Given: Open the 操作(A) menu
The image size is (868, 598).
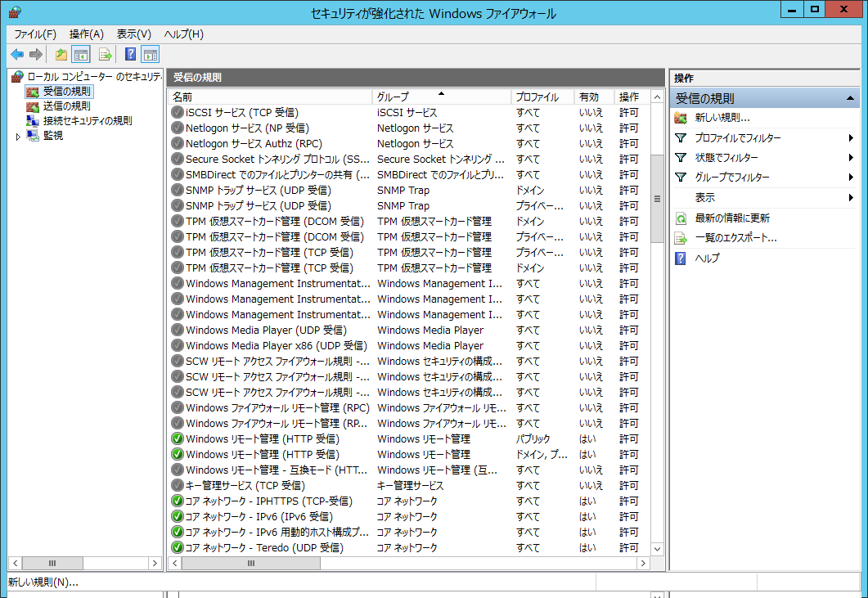Looking at the screenshot, I should point(86,34).
